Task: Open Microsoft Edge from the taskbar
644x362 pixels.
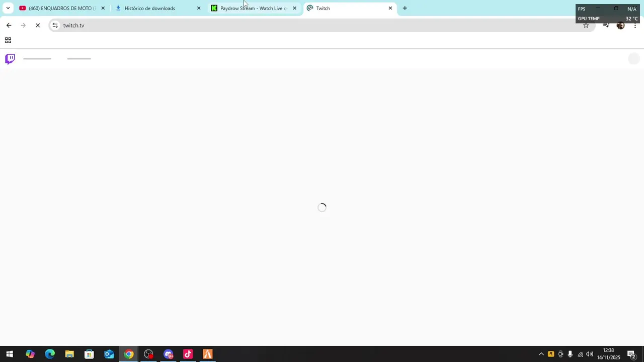Action: 49,354
